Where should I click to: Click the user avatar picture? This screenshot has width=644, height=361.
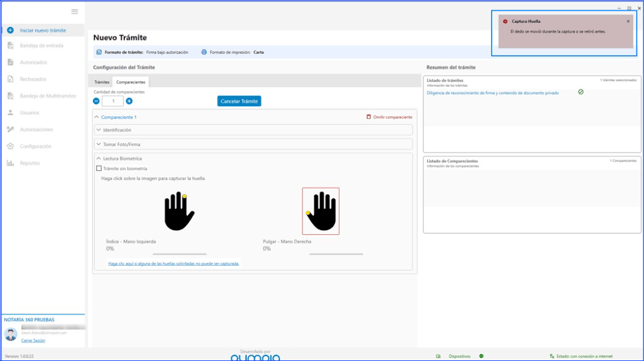[x=11, y=334]
